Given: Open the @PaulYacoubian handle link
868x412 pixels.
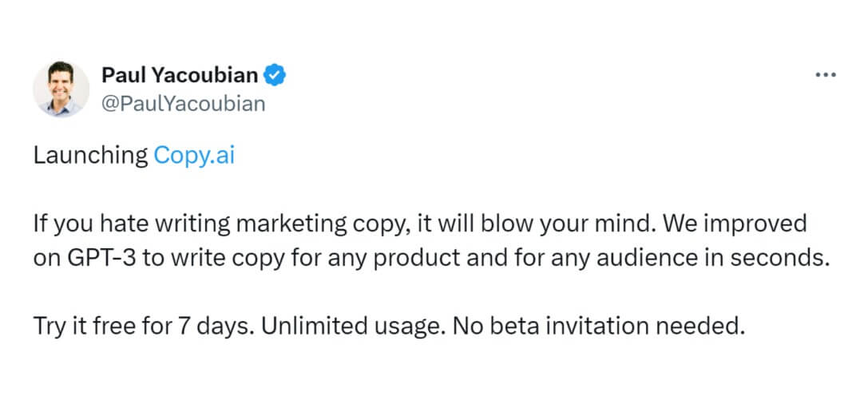Looking at the screenshot, I should tap(183, 104).
